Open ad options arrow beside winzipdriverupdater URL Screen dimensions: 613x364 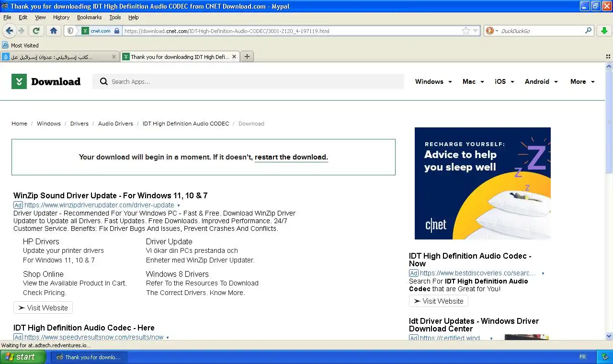(x=179, y=205)
